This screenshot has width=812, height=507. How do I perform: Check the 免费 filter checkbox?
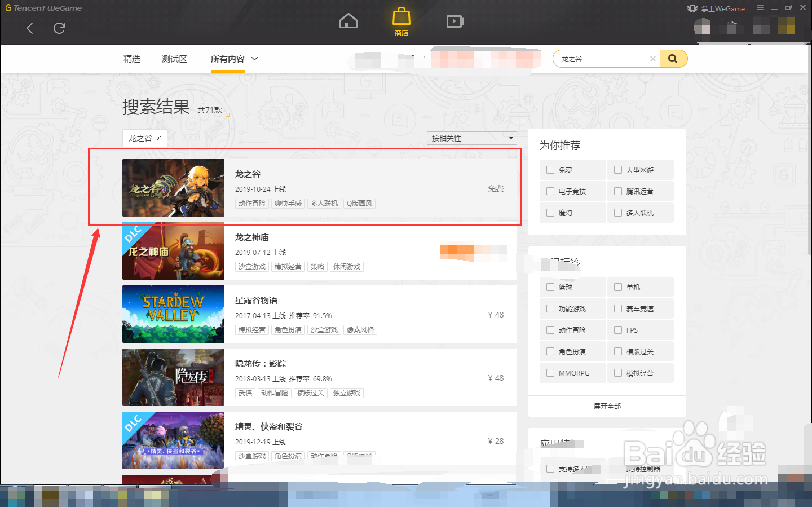pos(550,170)
